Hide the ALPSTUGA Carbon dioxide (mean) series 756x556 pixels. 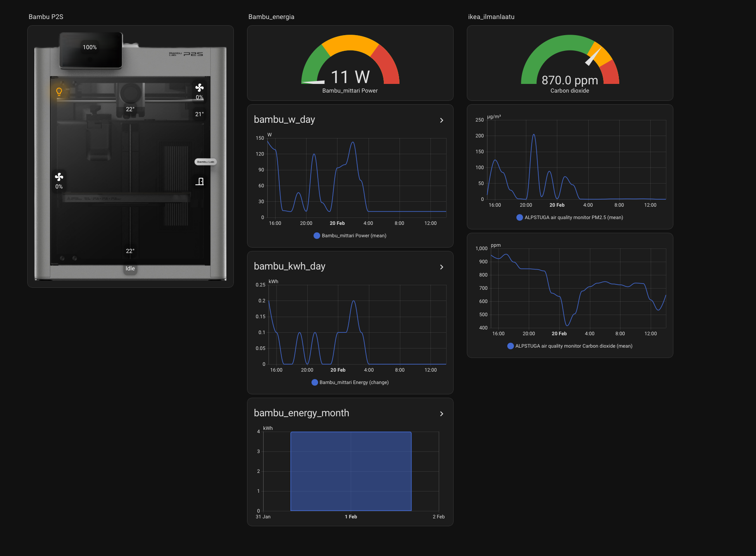click(x=573, y=346)
